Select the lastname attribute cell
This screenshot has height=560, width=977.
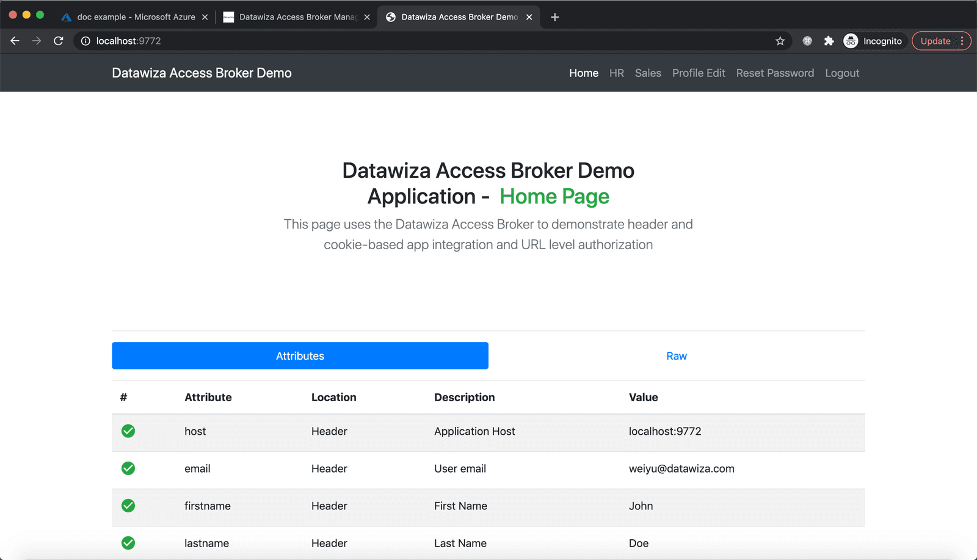click(x=206, y=543)
